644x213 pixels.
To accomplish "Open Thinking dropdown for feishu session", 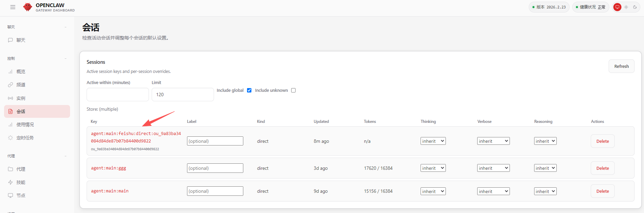I will point(433,141).
